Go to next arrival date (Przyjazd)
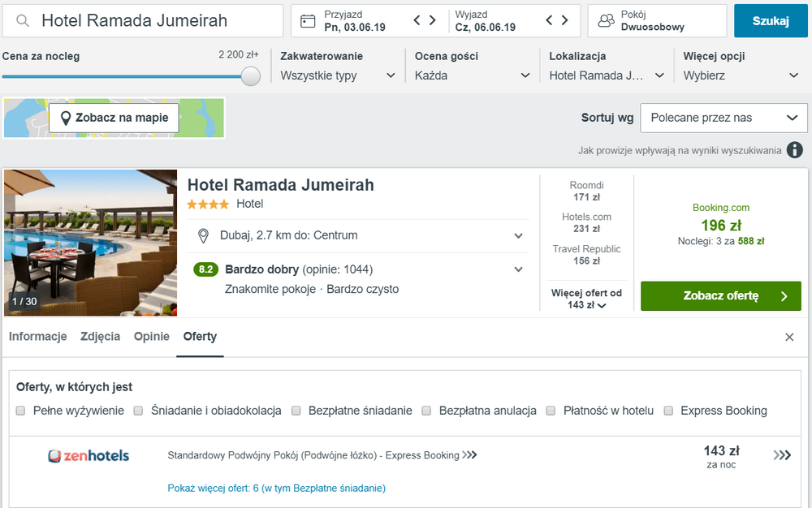This screenshot has width=812, height=508. point(433,20)
